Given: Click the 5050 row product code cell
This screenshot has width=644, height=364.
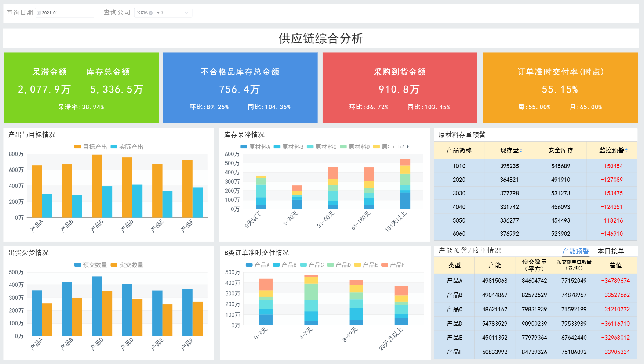Looking at the screenshot, I should coord(459,220).
